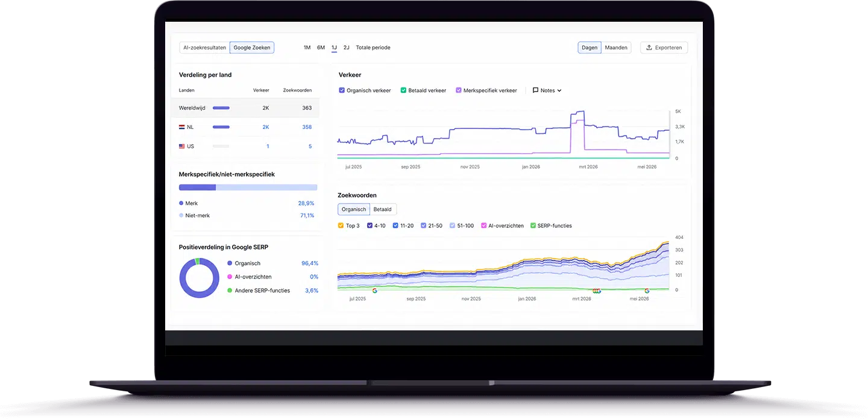Select the Wereldwijd row
Image resolution: width=868 pixels, height=419 pixels.
tap(245, 108)
